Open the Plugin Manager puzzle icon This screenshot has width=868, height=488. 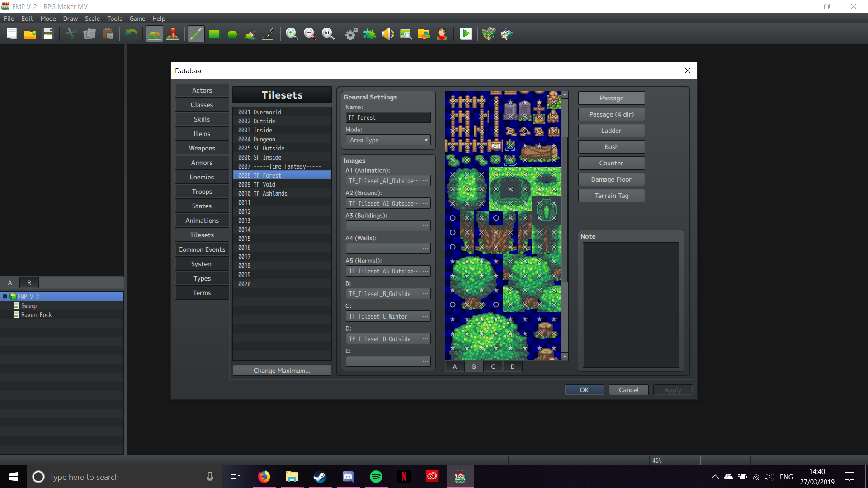tap(369, 34)
